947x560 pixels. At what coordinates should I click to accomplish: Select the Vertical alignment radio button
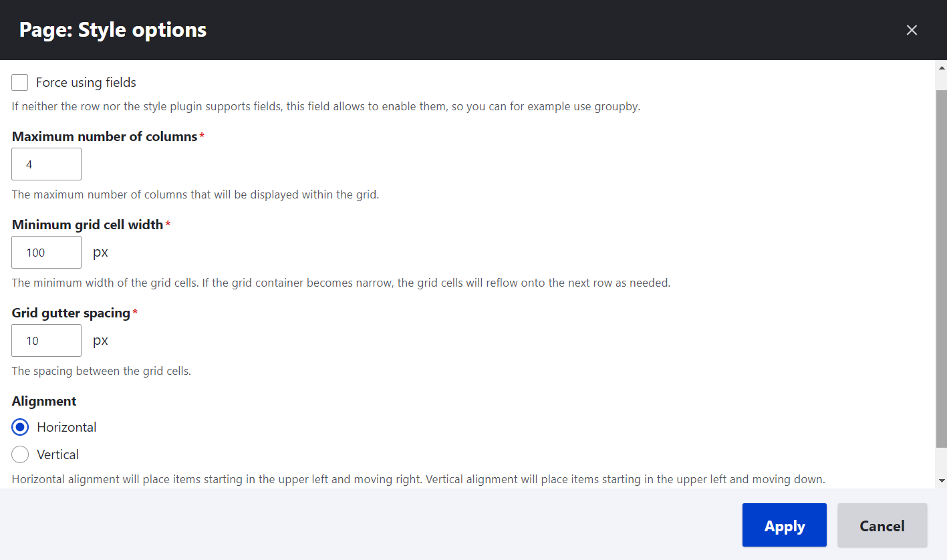(19, 454)
